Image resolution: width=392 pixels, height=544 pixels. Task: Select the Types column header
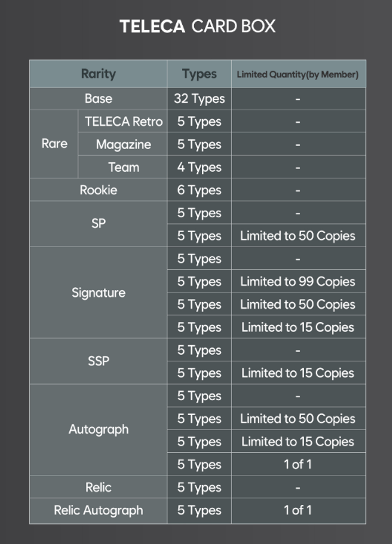199,74
